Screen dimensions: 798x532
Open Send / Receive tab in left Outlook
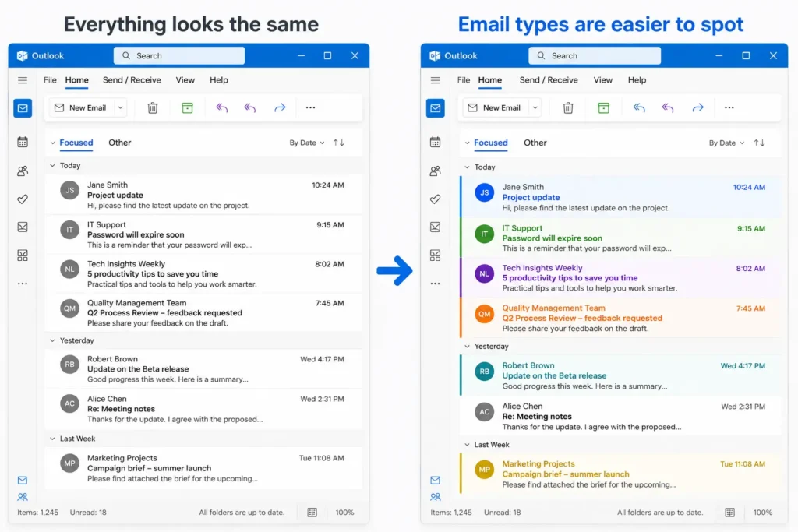[132, 80]
